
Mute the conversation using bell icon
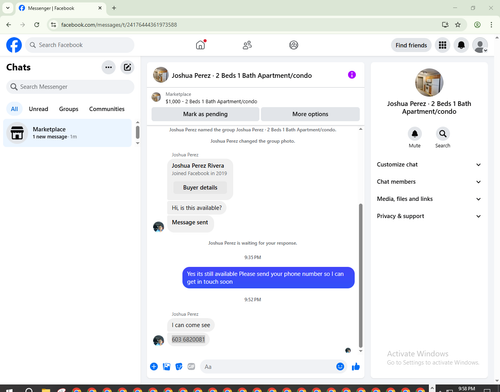[x=415, y=134]
